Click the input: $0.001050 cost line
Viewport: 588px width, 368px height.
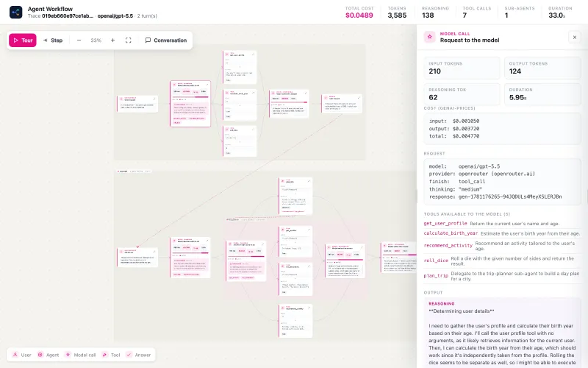(x=454, y=121)
